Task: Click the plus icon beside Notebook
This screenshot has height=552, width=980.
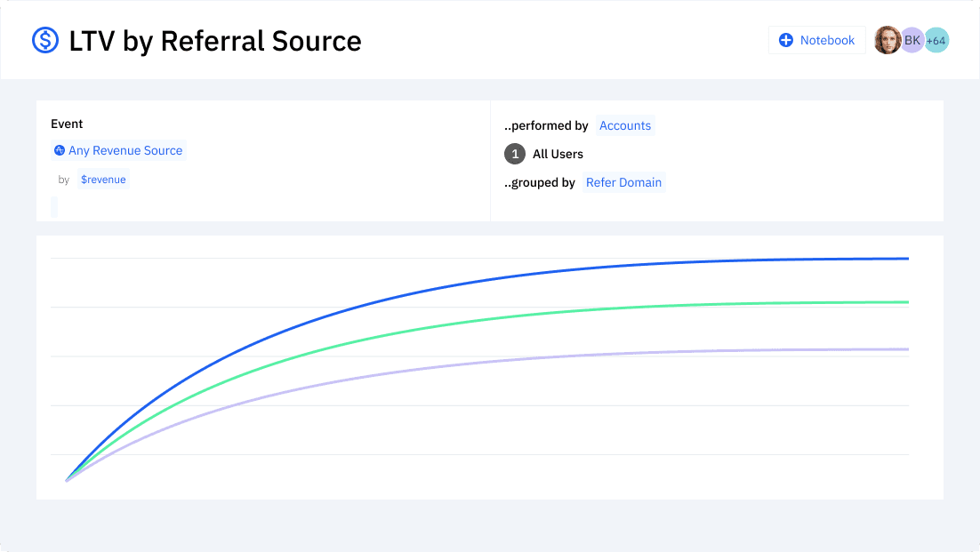Action: pyautogui.click(x=785, y=40)
